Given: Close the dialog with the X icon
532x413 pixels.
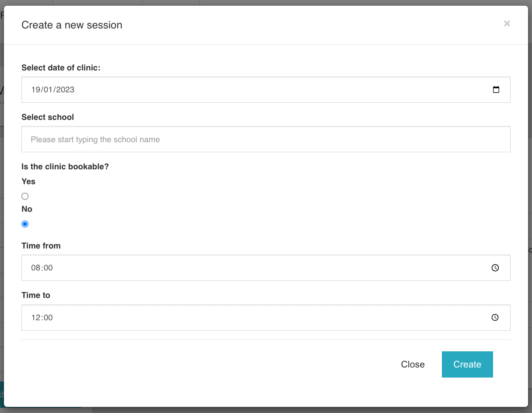Looking at the screenshot, I should [x=507, y=24].
